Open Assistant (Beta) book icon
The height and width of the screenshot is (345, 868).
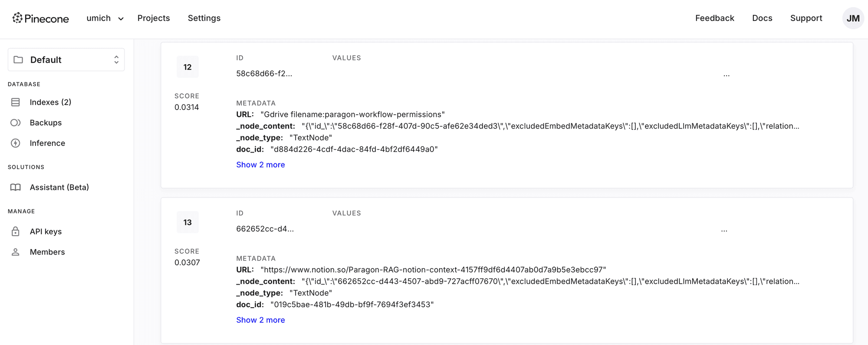pos(16,187)
